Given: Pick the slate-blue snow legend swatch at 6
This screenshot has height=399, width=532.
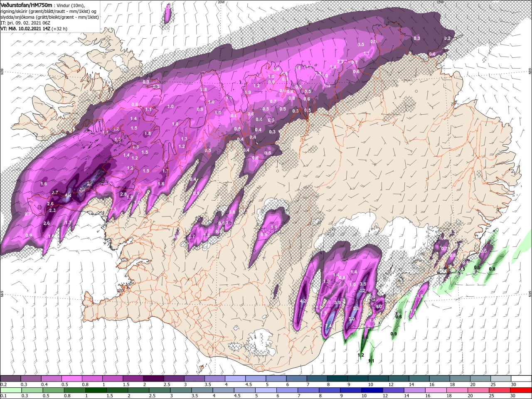Looking at the screenshot, I should (x=296, y=379).
